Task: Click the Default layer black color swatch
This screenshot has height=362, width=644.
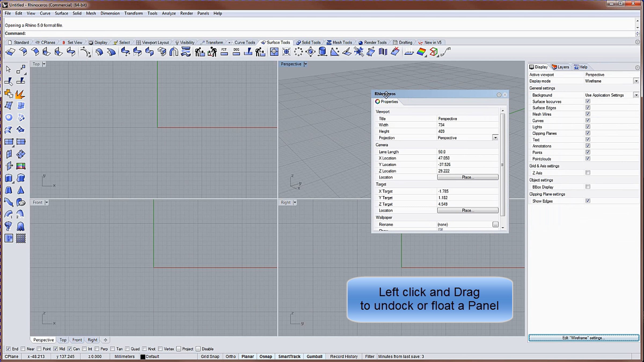Action: [143, 357]
